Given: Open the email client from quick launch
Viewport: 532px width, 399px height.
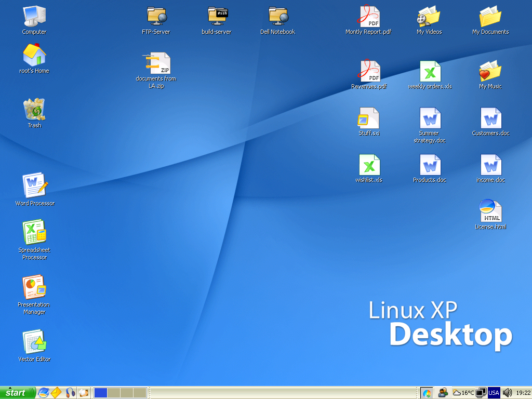Looking at the screenshot, I should click(x=55, y=393).
